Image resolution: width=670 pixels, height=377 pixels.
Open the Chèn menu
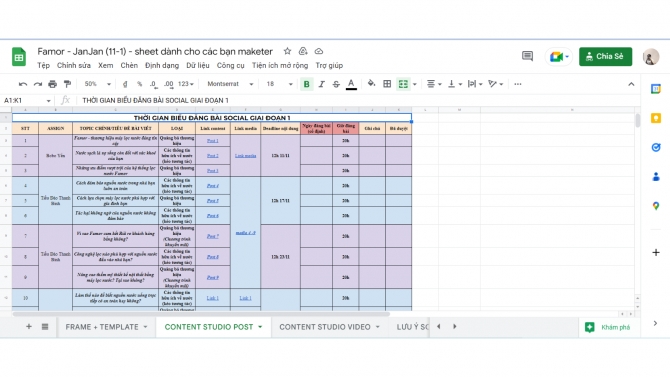[x=129, y=65]
